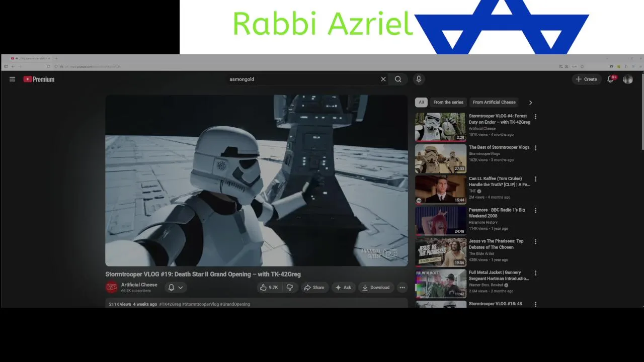The width and height of the screenshot is (644, 362).
Task: Click the #TK42Greg hashtag
Action: pos(170,304)
